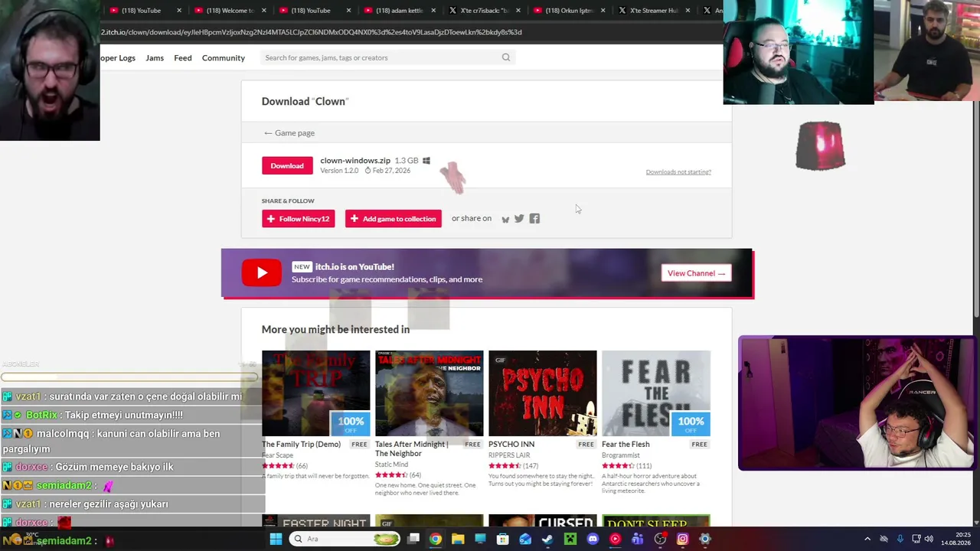Click the page's vertical scrollbar
This screenshot has height=551, width=980.
[975, 207]
